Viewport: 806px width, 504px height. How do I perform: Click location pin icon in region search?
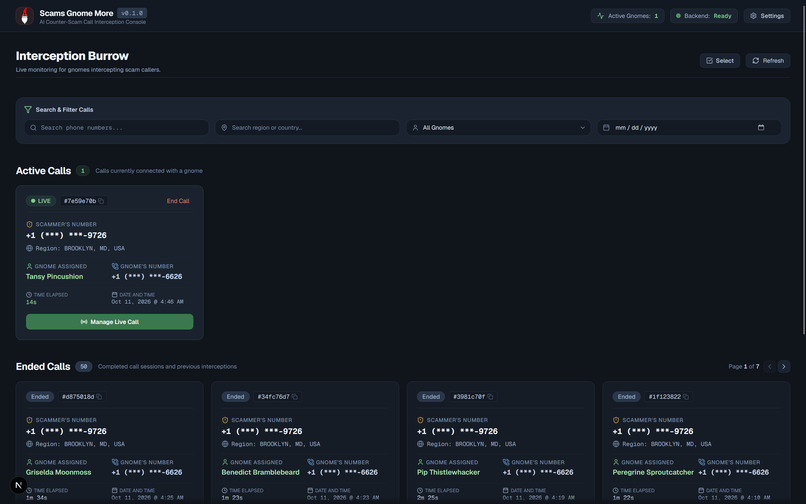224,128
